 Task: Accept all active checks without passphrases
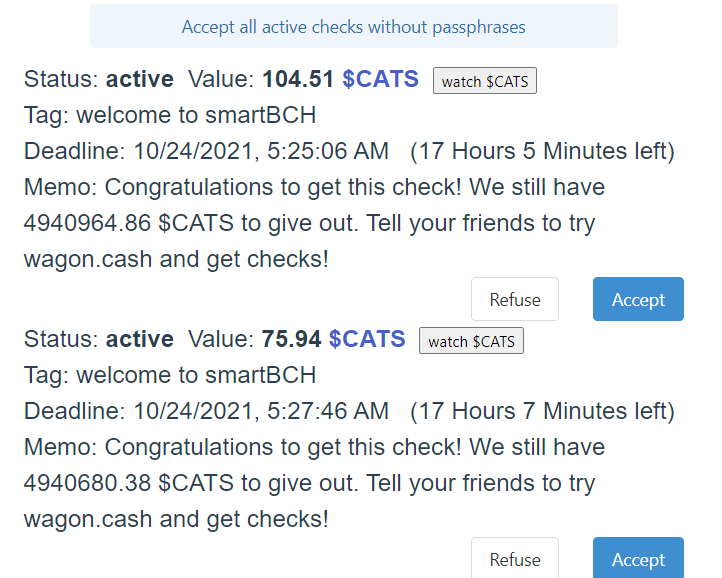(x=354, y=27)
